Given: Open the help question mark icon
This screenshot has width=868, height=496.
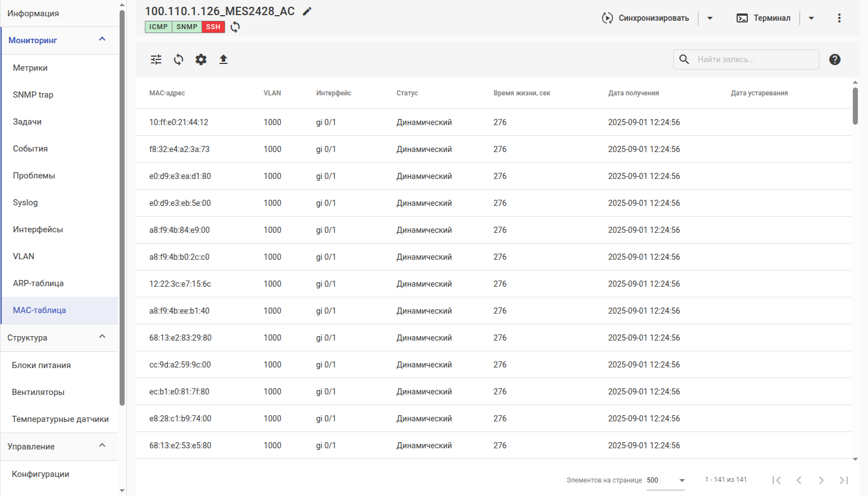Looking at the screenshot, I should click(835, 59).
